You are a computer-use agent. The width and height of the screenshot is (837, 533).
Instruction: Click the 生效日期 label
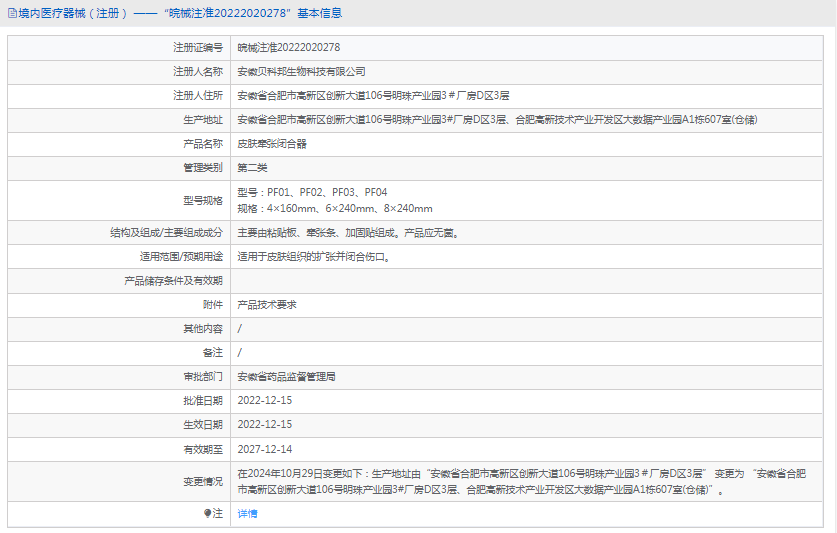click(203, 425)
